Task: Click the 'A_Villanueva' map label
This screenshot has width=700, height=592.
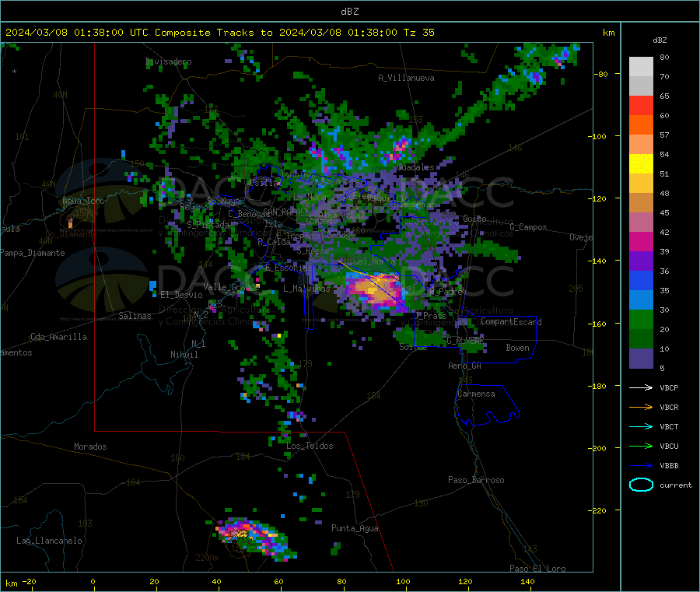Action: pos(406,78)
